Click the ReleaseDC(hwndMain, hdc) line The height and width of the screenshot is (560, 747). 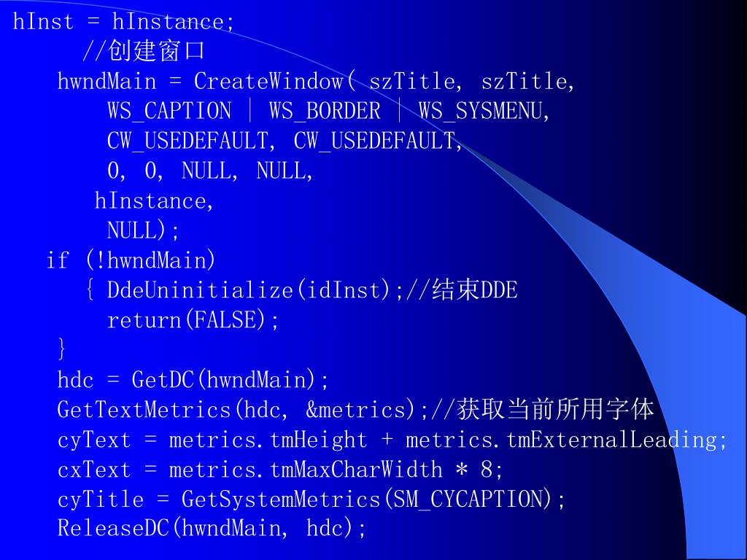pyautogui.click(x=212, y=529)
